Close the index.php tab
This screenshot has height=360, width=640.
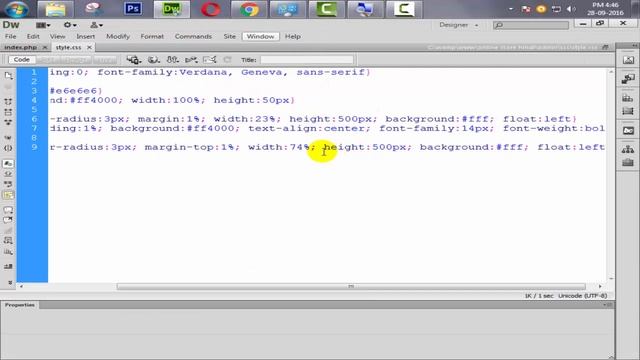45,47
